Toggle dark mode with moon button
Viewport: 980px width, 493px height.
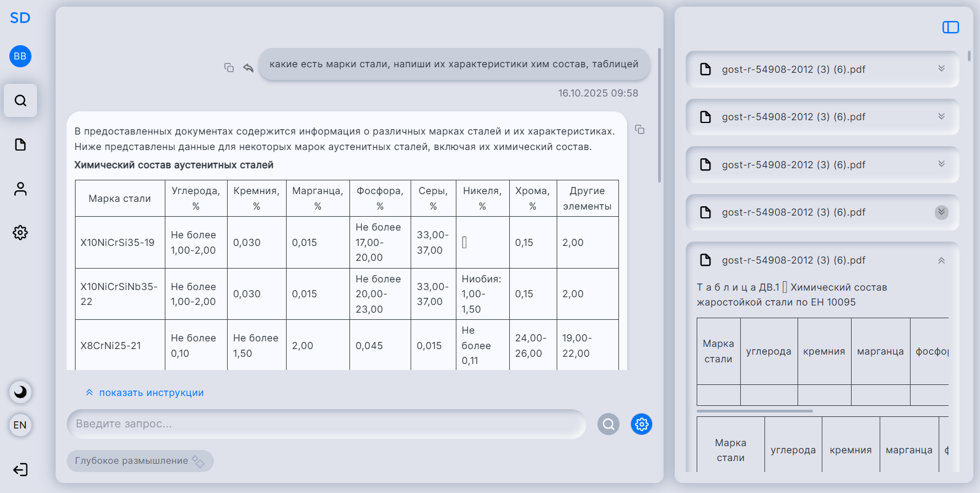20,392
